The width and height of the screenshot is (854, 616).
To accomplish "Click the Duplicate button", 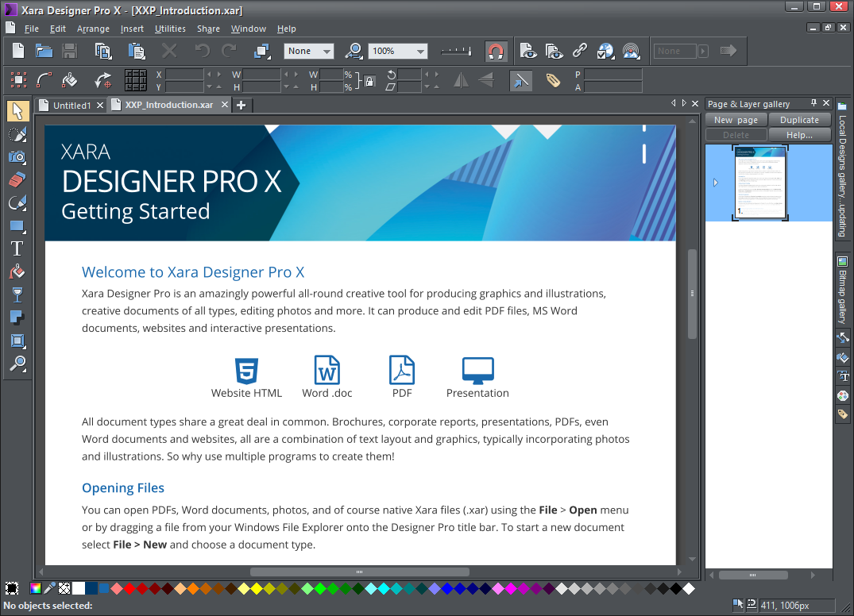I will click(799, 119).
